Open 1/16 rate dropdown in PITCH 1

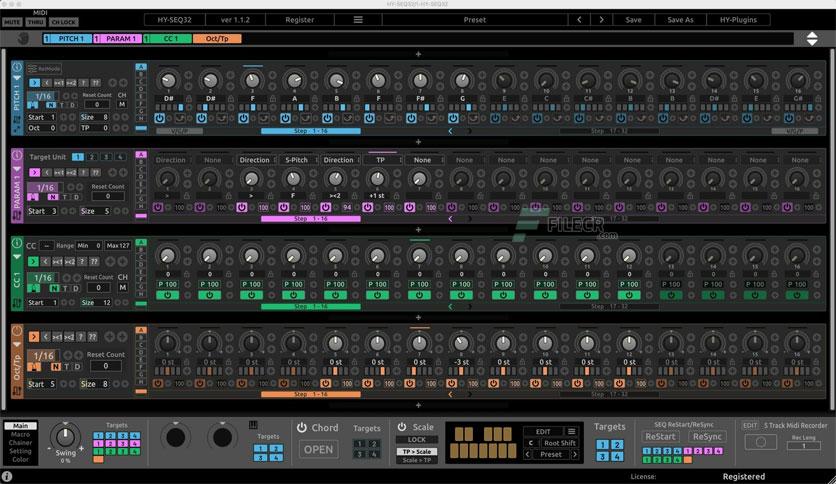pyautogui.click(x=43, y=96)
